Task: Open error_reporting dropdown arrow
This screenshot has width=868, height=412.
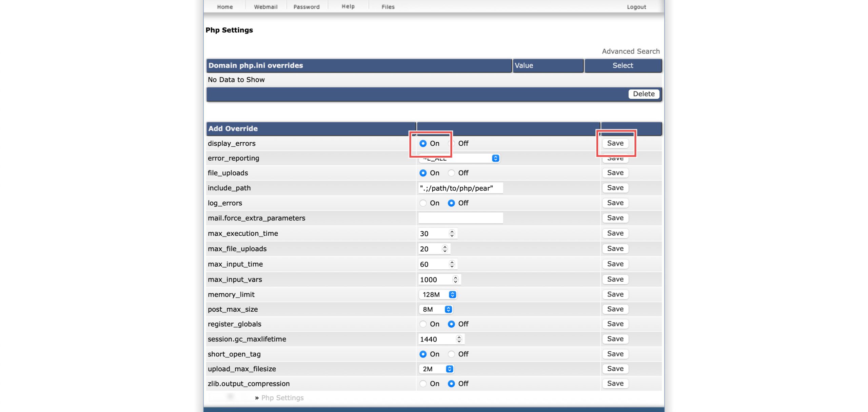Action: tap(495, 158)
